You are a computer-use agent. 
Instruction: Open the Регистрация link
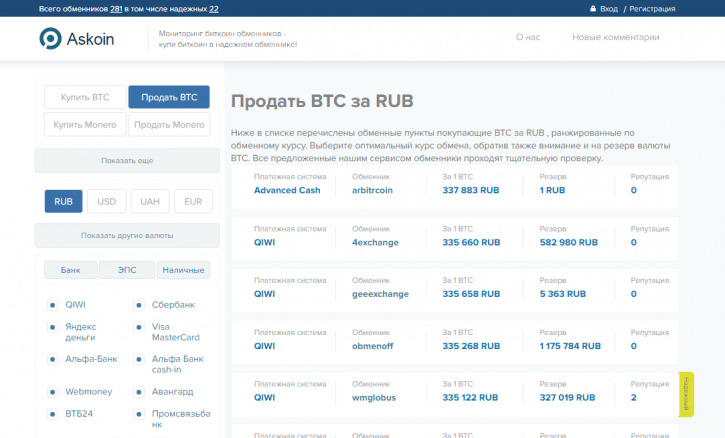coord(652,9)
